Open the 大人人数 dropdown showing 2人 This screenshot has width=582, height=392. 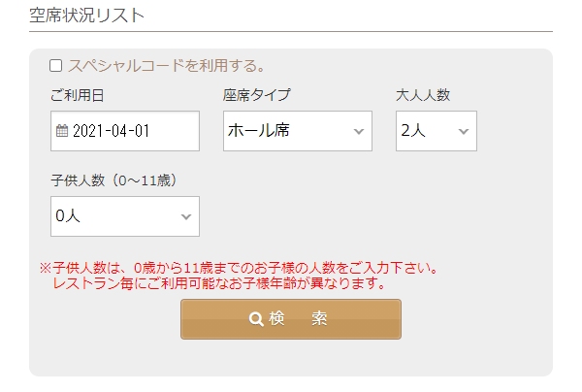point(436,131)
